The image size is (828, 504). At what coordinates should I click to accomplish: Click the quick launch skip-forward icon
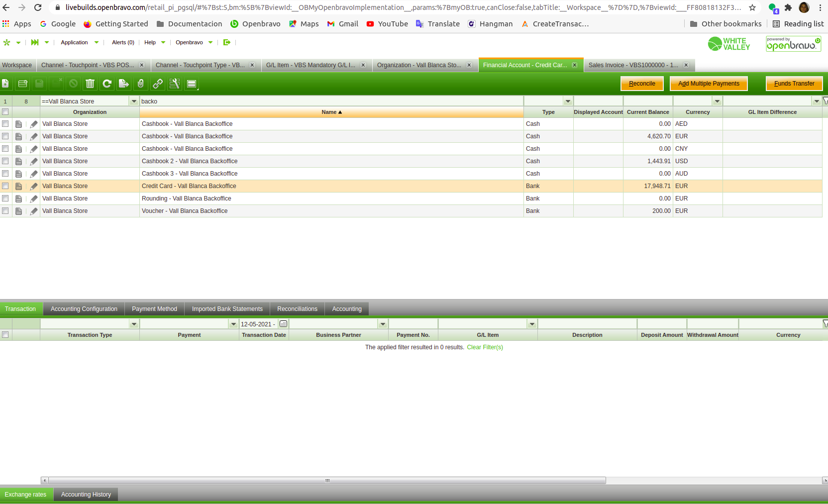35,42
